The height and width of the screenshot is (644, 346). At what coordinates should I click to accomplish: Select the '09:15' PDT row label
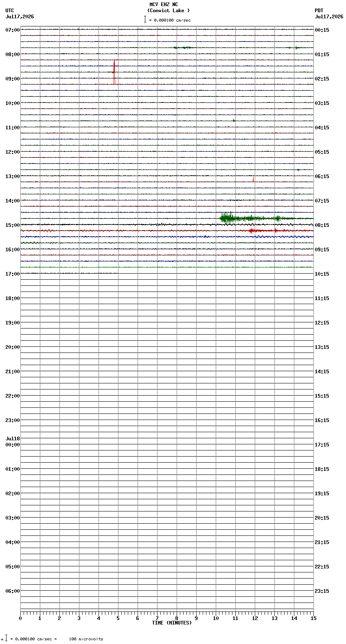(322, 250)
